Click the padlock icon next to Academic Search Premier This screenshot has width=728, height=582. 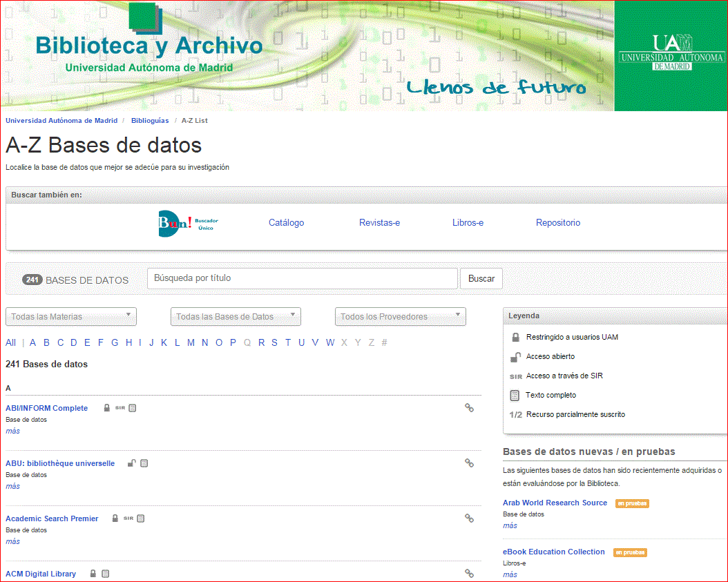(x=115, y=518)
